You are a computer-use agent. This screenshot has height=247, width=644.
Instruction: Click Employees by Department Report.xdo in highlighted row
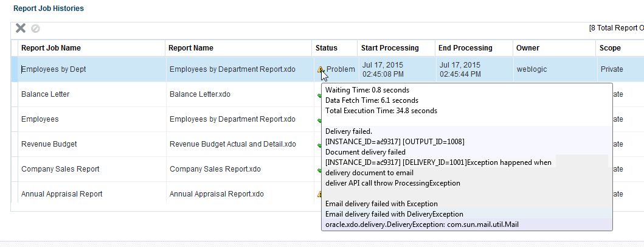232,69
